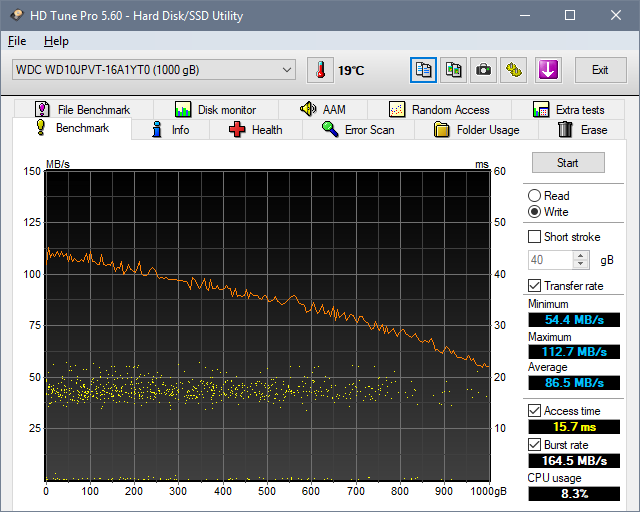The height and width of the screenshot is (512, 640).
Task: Click the Maximum 112.7 MB/s value
Action: (574, 352)
